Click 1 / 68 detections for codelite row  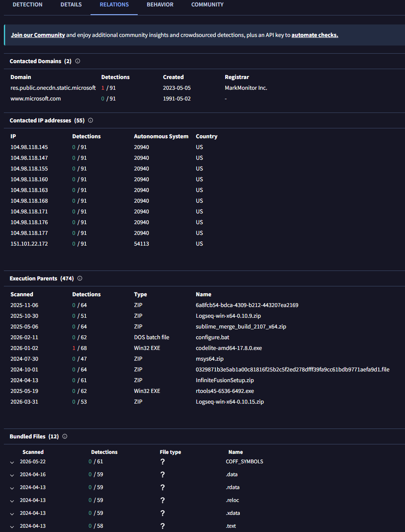pos(79,348)
